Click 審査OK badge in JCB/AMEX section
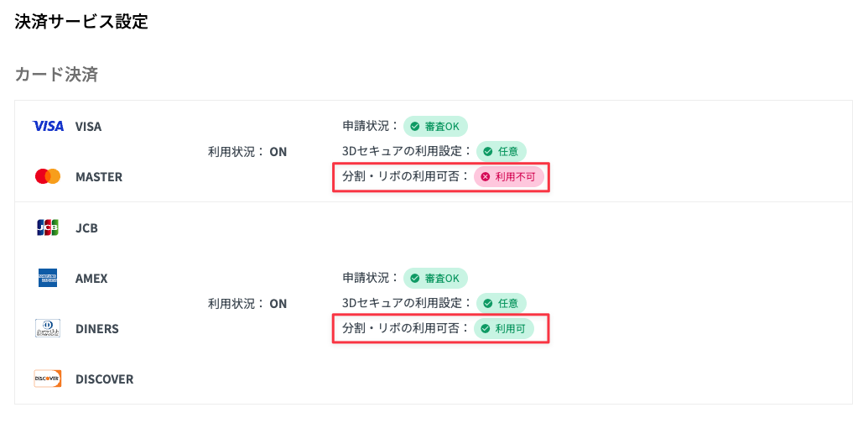Screen dimensions: 868x423 pyautogui.click(x=435, y=278)
